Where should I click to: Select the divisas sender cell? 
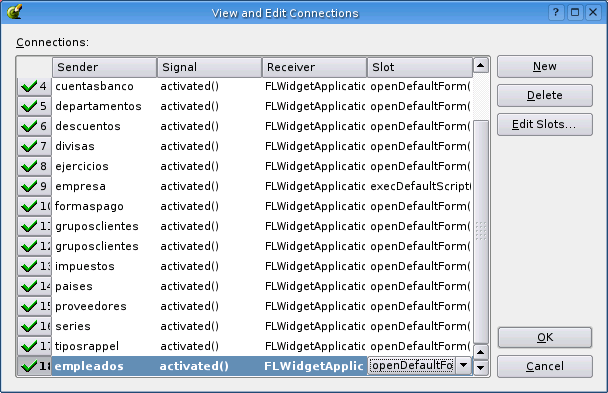click(x=105, y=146)
